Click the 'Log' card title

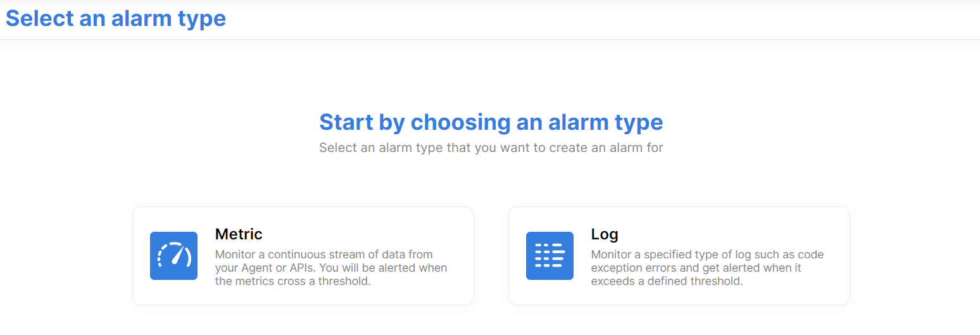coord(605,234)
